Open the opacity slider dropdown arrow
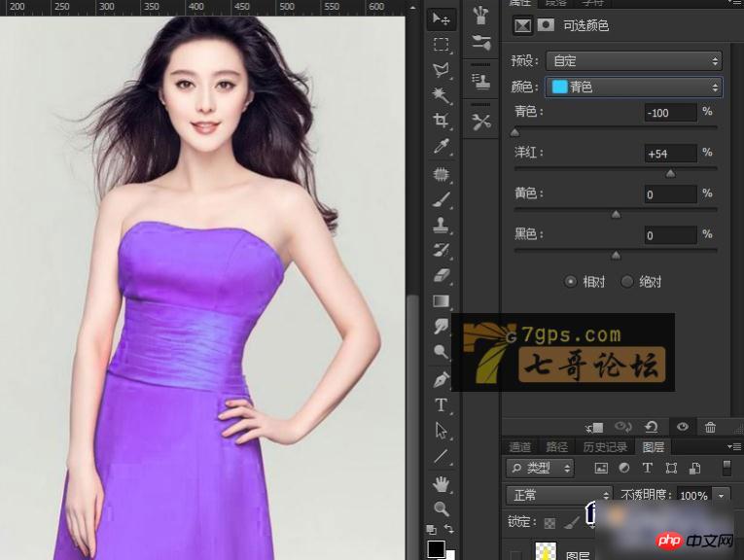 (722, 496)
